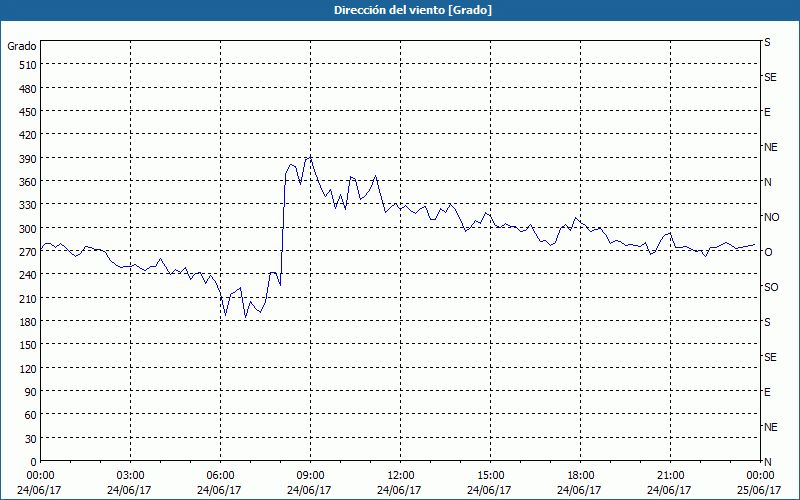This screenshot has width=800, height=500.
Task: Click the 'N' compass label level with 0
Action: [767, 462]
